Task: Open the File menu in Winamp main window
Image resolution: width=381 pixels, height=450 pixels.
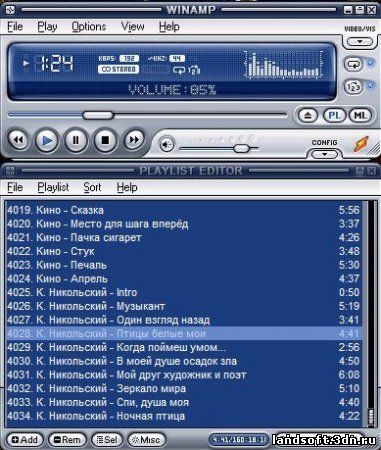Action: click(x=15, y=27)
